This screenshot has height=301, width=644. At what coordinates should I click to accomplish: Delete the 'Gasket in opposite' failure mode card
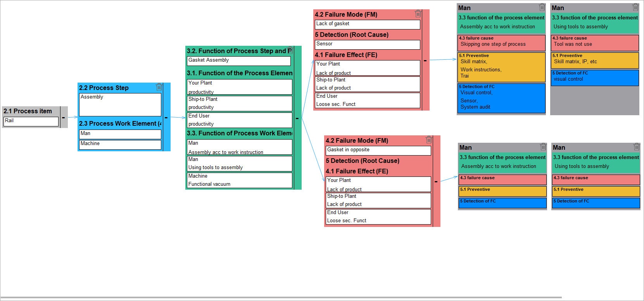click(x=429, y=140)
